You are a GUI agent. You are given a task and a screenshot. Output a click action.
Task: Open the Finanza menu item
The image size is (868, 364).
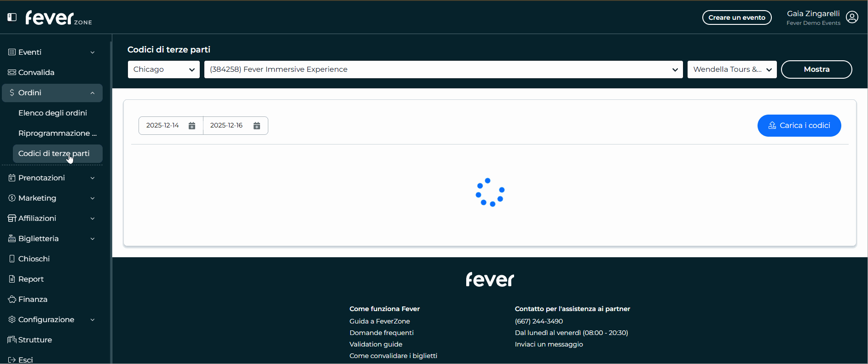[52, 299]
